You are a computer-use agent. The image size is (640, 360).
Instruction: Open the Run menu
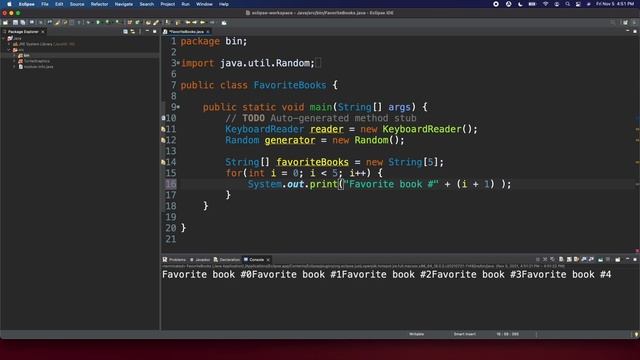click(x=185, y=4)
